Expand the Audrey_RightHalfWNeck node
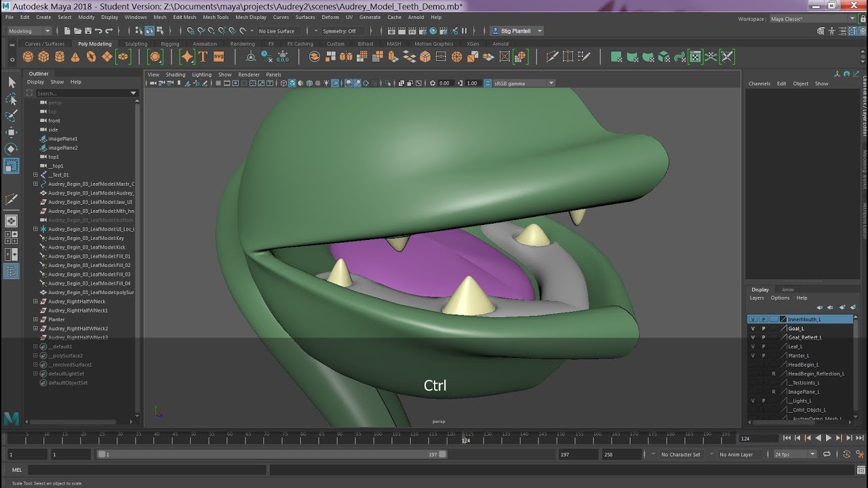Image resolution: width=868 pixels, height=488 pixels. pyautogui.click(x=35, y=301)
